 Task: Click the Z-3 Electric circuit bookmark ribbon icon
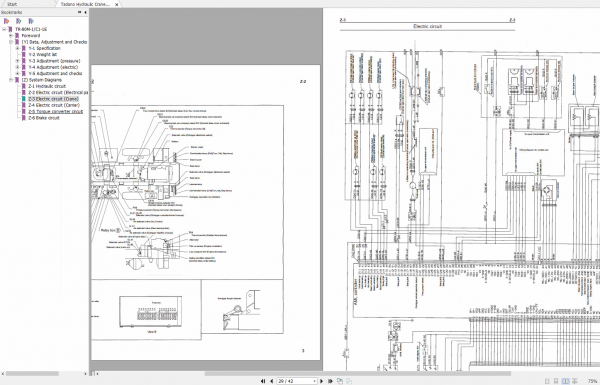[24, 99]
